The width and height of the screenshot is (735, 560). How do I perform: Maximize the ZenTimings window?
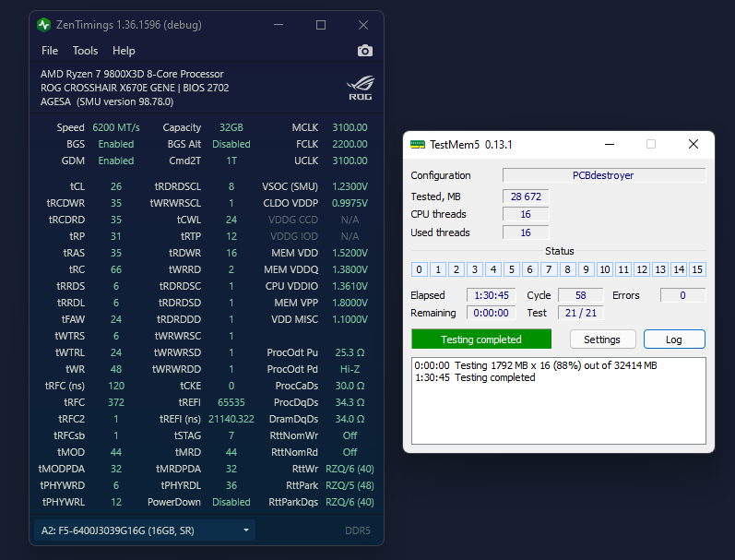pos(320,25)
